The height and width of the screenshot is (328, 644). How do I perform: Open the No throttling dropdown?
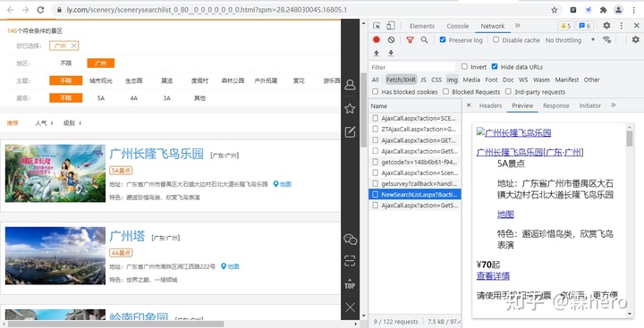(x=570, y=40)
